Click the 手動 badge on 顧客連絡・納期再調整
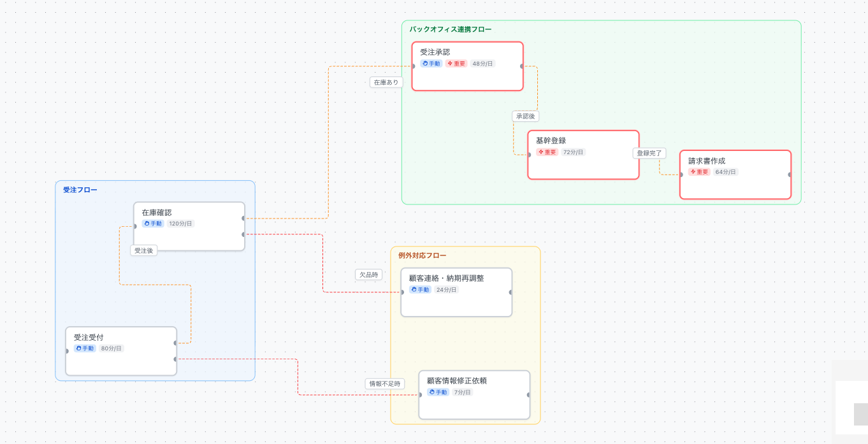Screen dimensions: 868x444 click(421, 289)
